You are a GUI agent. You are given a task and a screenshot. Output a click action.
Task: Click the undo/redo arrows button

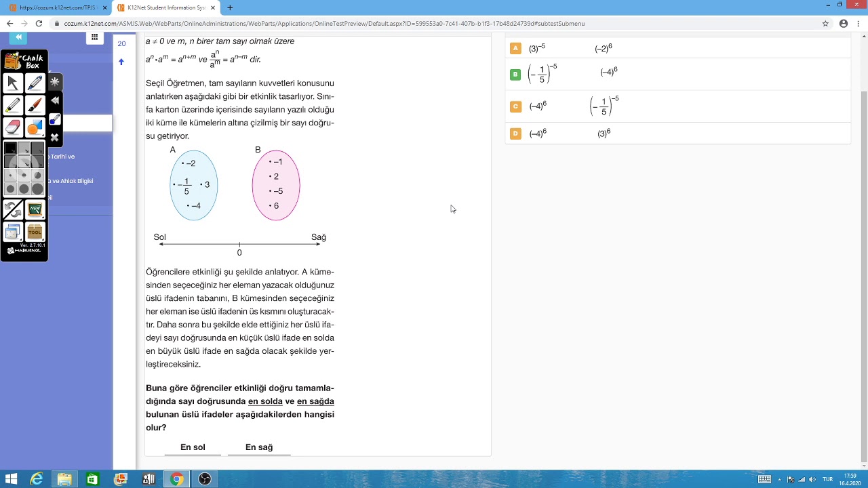[12, 210]
